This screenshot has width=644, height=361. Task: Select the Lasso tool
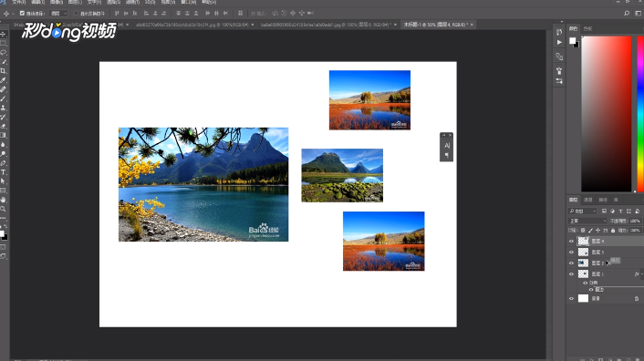[4, 53]
